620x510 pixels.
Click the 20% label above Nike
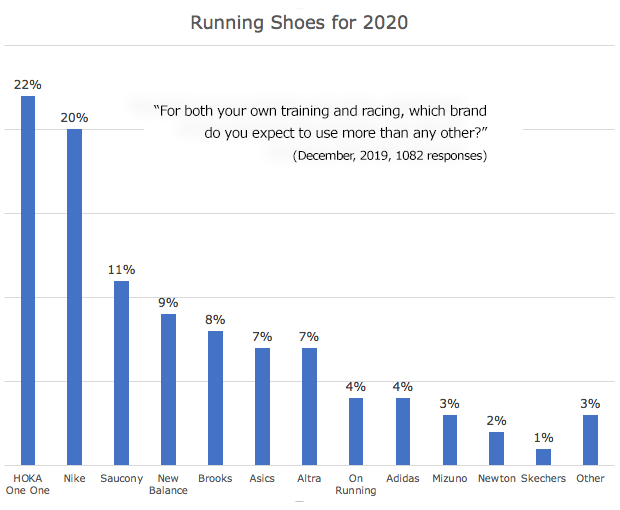[74, 118]
